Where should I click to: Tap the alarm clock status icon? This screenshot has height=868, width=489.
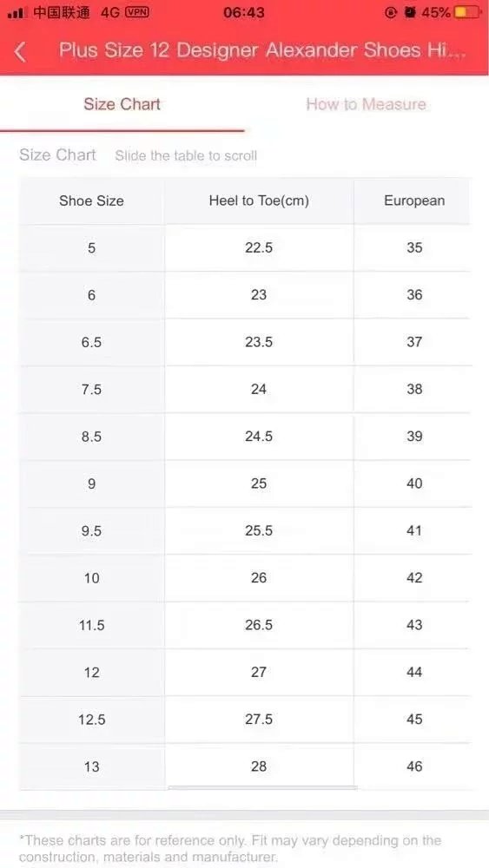tap(410, 13)
